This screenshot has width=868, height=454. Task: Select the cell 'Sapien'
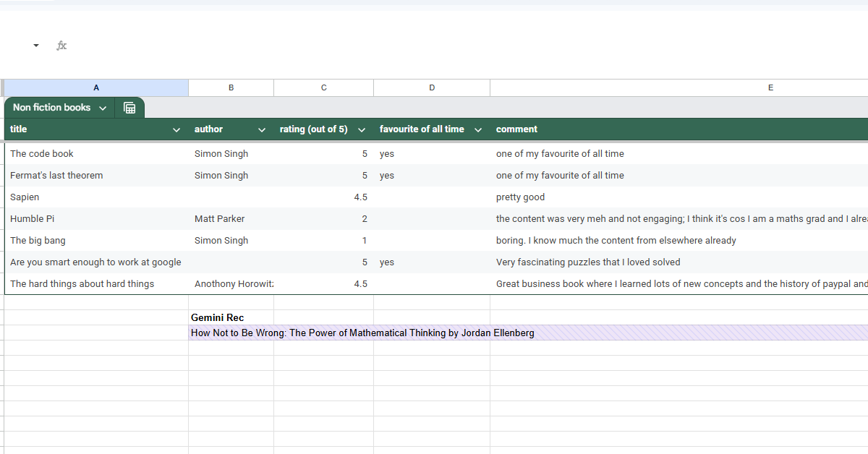pyautogui.click(x=96, y=197)
